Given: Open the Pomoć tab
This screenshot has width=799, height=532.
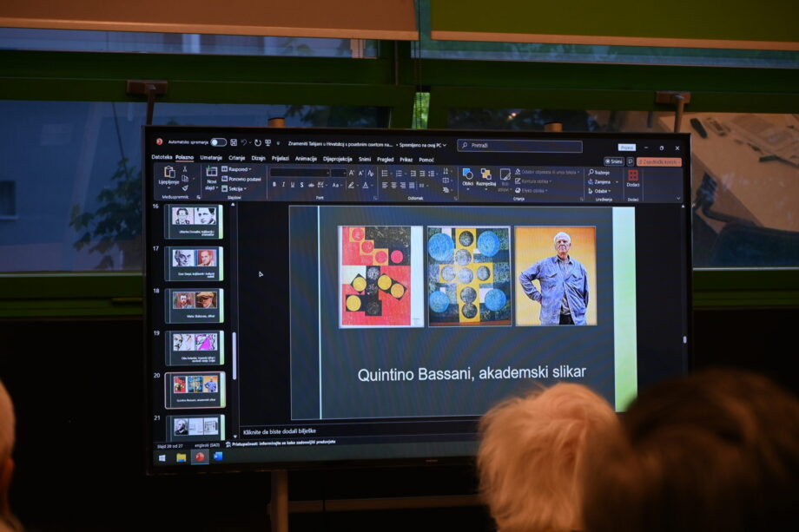Looking at the screenshot, I should click(x=426, y=160).
